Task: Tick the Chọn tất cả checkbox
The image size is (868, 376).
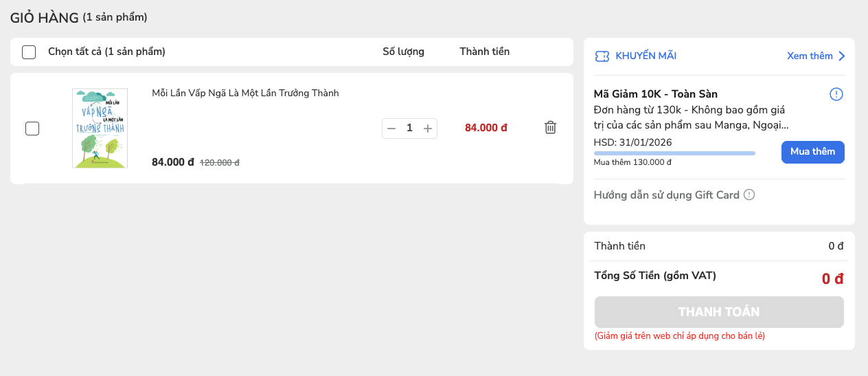Action: 29,52
